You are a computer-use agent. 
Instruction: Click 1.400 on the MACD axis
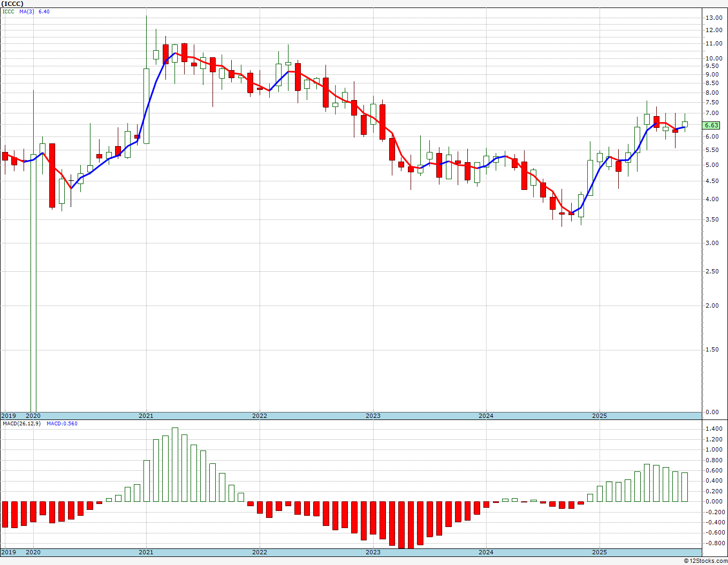(714, 429)
